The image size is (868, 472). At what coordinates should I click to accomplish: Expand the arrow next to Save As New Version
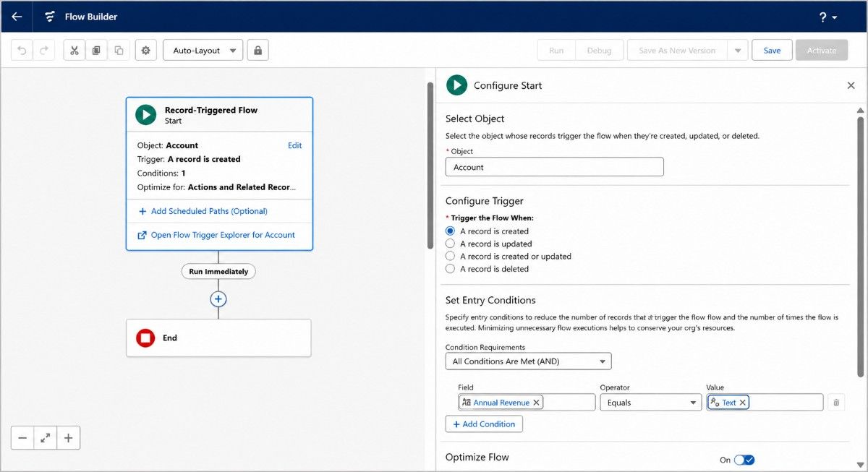(737, 51)
